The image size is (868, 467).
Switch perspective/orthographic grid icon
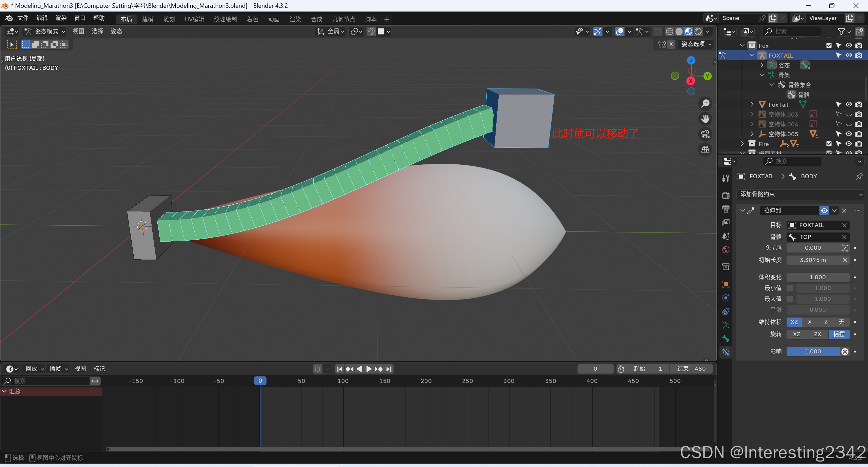tap(706, 149)
